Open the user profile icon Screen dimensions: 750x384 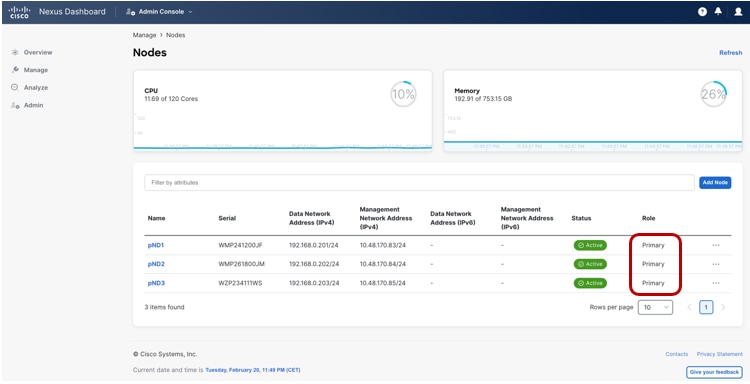(738, 11)
